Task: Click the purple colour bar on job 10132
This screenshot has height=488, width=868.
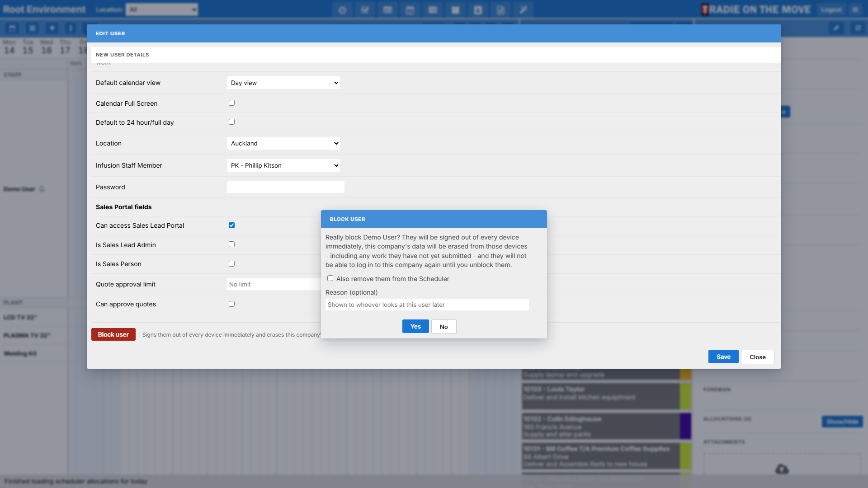Action: [685, 426]
